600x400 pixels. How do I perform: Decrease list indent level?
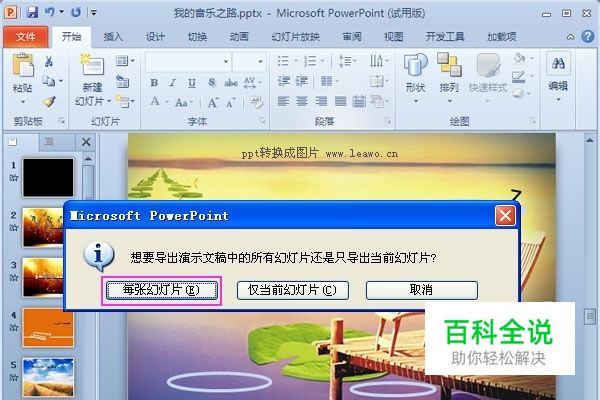pyautogui.click(x=284, y=81)
